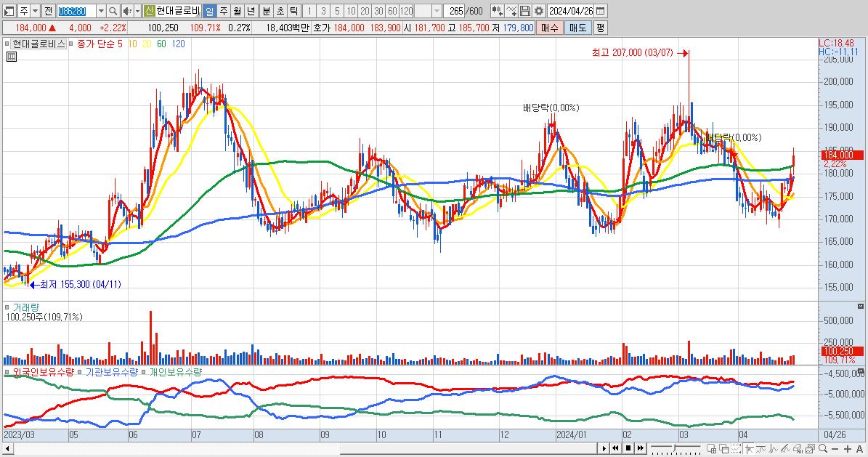Choose interval 30 button
Image resolution: width=868 pixels, height=457 pixels.
pyautogui.click(x=378, y=11)
